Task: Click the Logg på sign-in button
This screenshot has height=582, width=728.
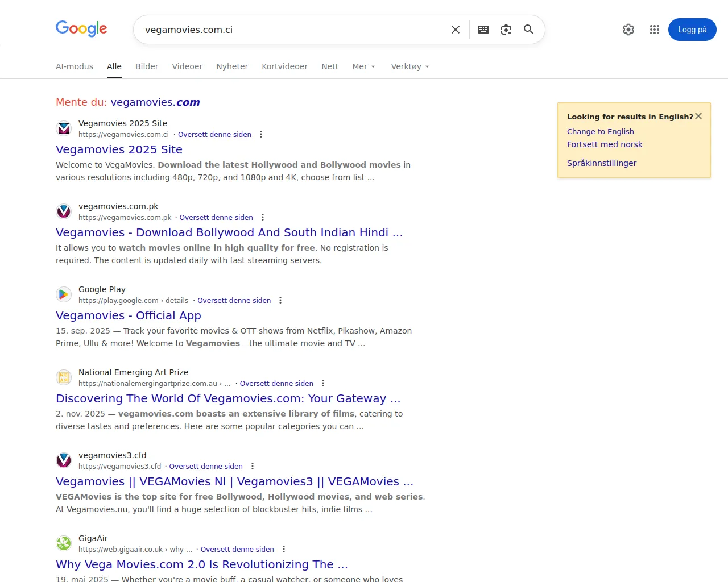Action: (x=692, y=30)
